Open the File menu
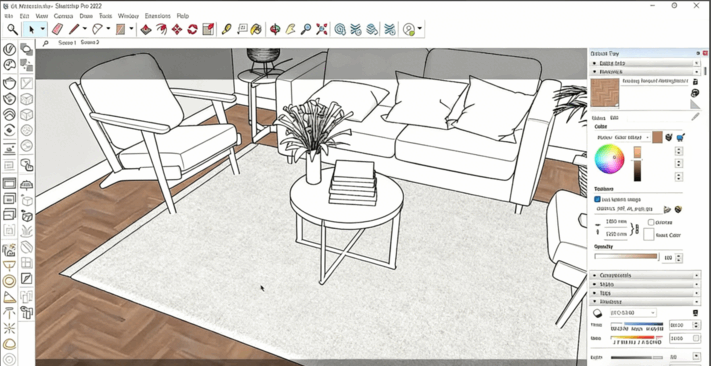Screen dimensions: 711x366 point(8,16)
